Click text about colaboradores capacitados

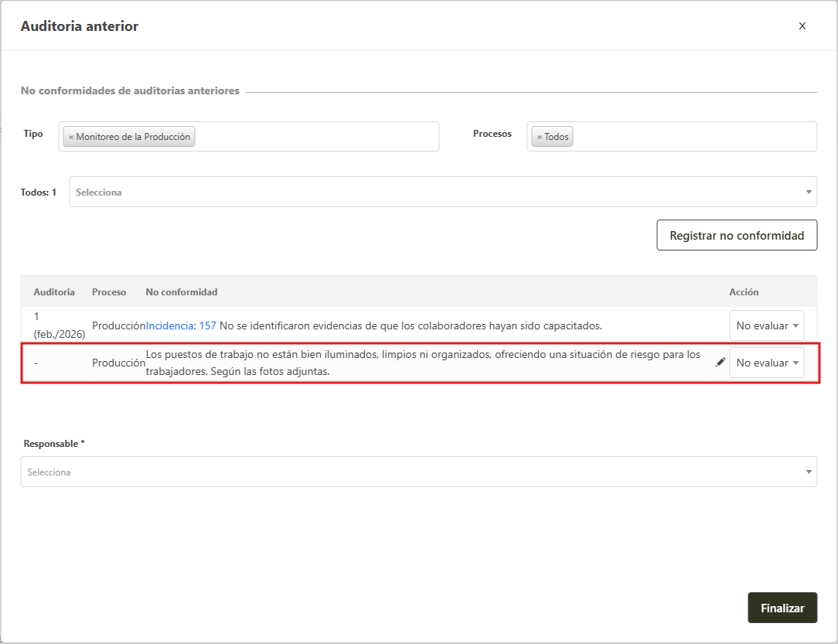(x=410, y=325)
